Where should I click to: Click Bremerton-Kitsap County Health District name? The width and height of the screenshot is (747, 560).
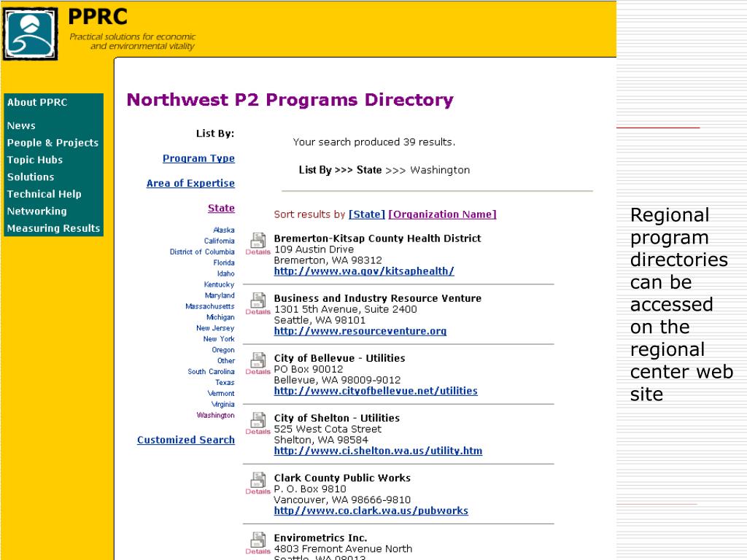377,238
